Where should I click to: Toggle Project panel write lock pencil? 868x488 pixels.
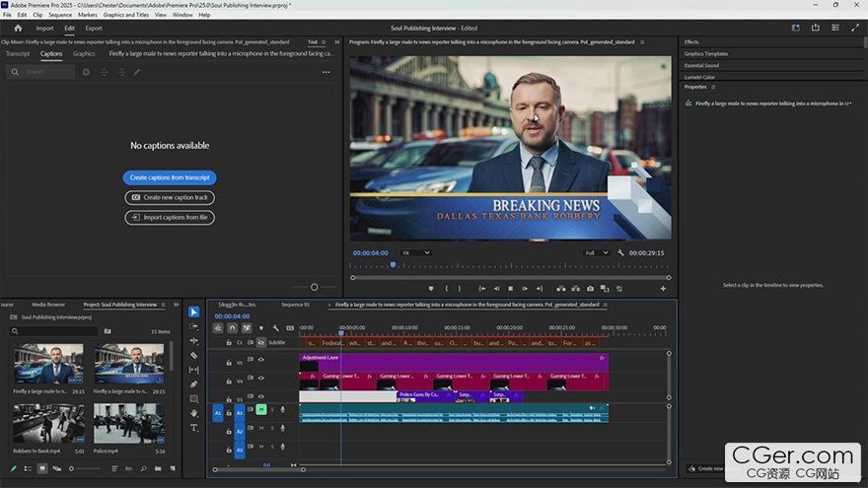tap(13, 468)
